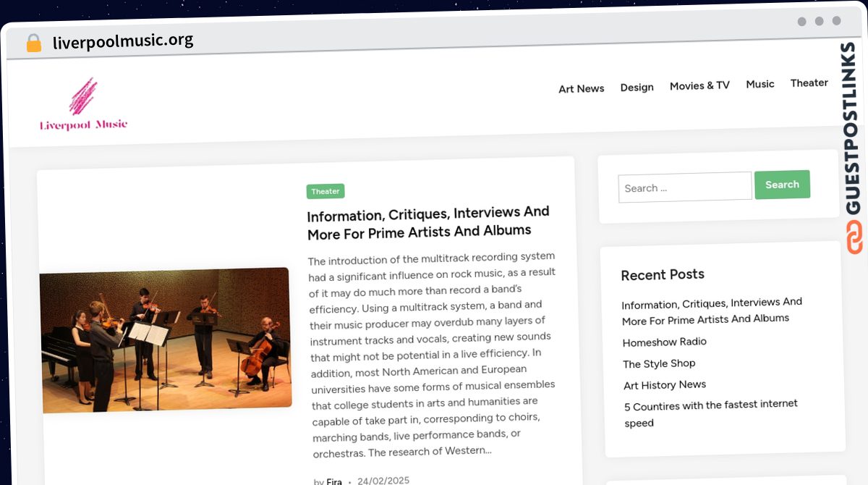Screen dimensions: 868x485
Task: Click the Liverpool Music logo
Action: [x=83, y=105]
